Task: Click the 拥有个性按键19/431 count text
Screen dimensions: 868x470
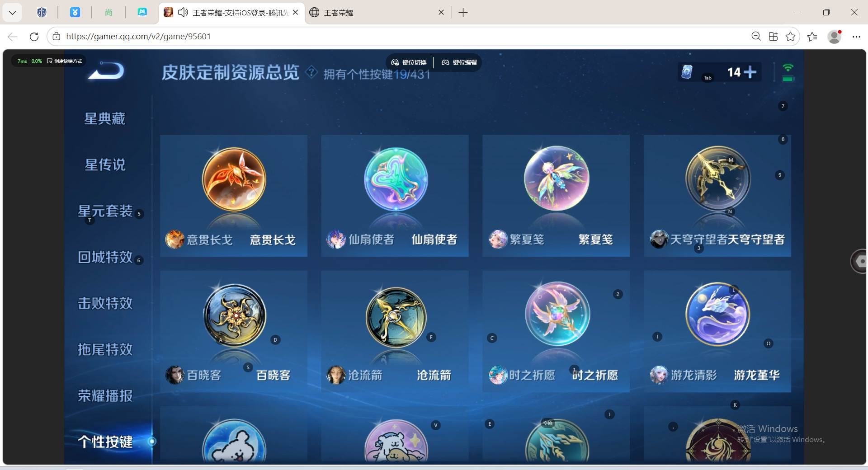Action: click(377, 74)
